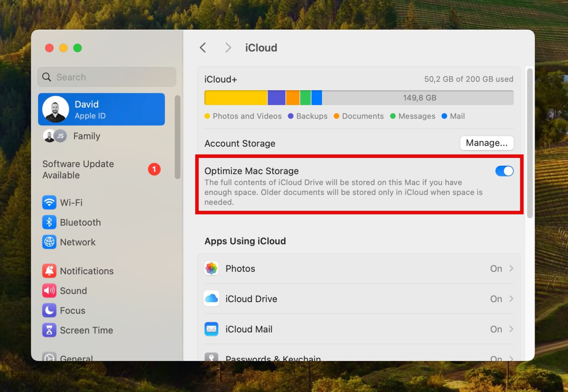The image size is (568, 392).
Task: Click the Bluetooth icon
Action: (49, 222)
